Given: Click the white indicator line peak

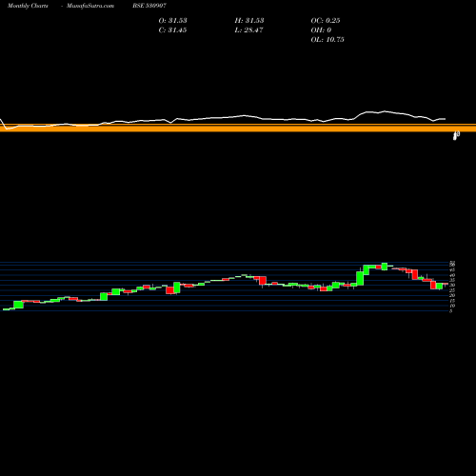Looking at the screenshot, I should (385, 111).
